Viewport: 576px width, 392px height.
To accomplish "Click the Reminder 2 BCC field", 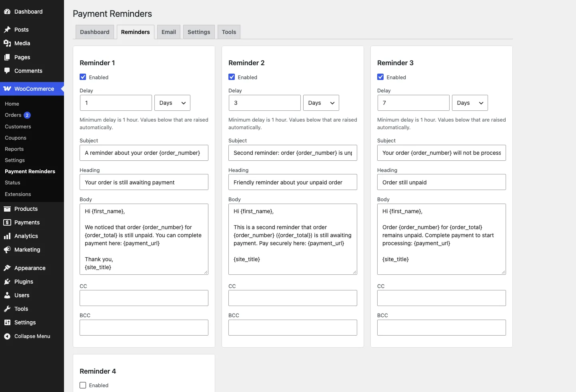I will 293,328.
